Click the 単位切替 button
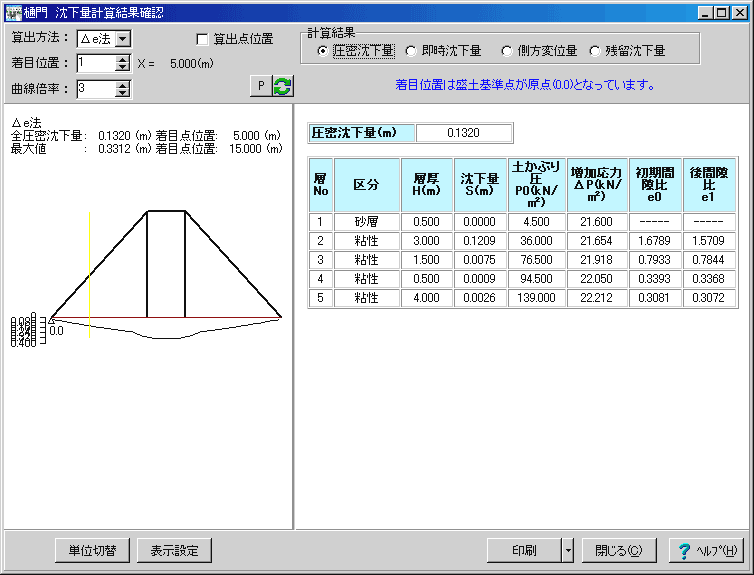 (92, 550)
